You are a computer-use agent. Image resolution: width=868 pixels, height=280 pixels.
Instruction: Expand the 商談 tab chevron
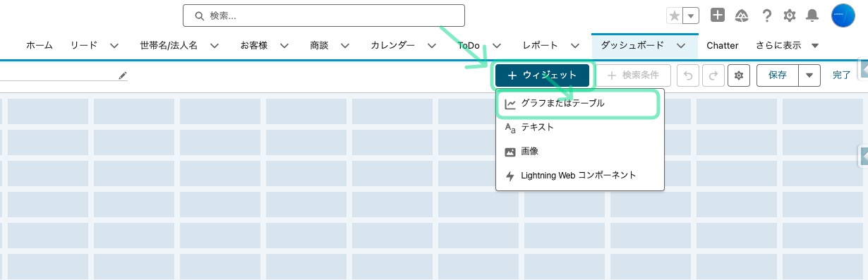345,45
